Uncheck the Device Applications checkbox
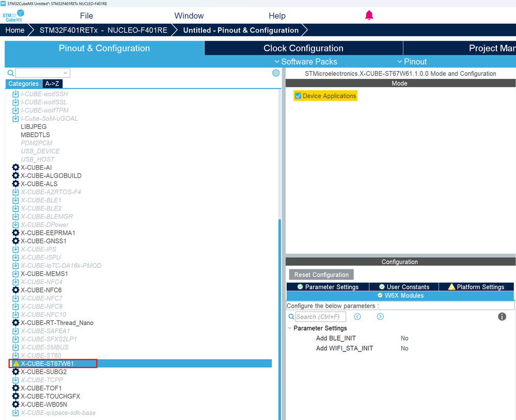Screen dimensions: 516x420 [x=298, y=96]
